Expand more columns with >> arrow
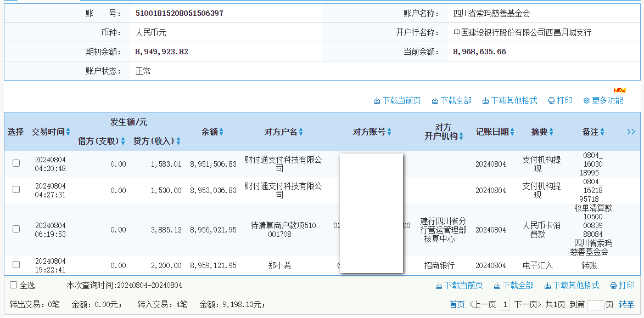This screenshot has width=644, height=318. [631, 132]
